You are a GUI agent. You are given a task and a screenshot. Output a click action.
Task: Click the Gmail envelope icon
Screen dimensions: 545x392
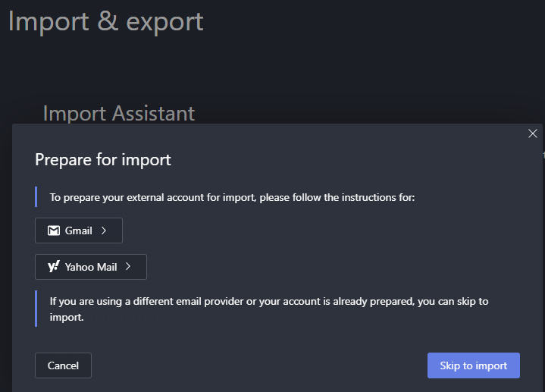[x=54, y=230]
